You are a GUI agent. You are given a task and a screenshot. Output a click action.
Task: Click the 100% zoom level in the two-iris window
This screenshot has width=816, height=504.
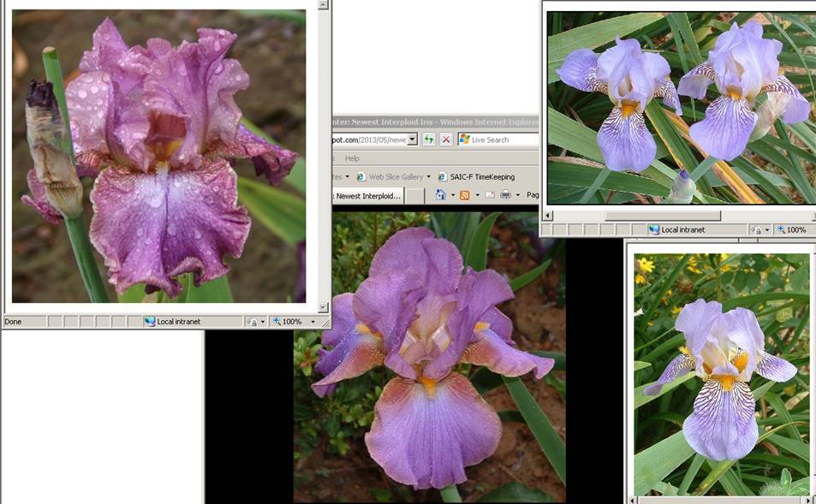coord(796,229)
